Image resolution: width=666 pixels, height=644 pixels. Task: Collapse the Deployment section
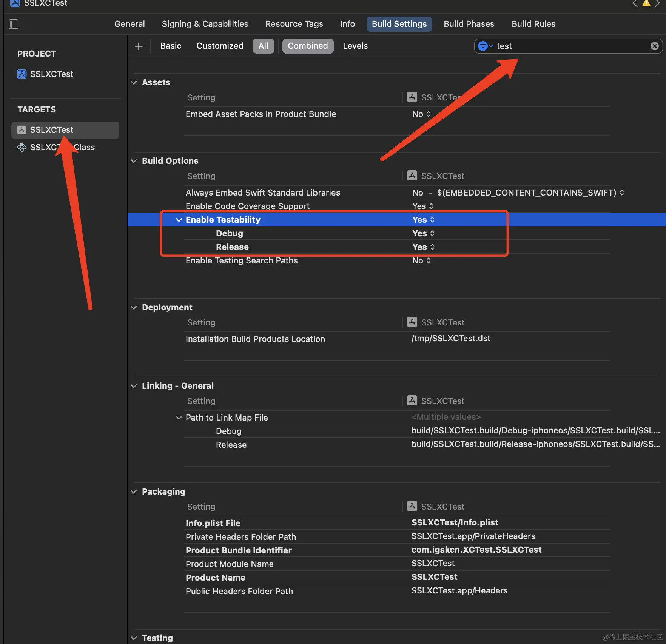134,308
